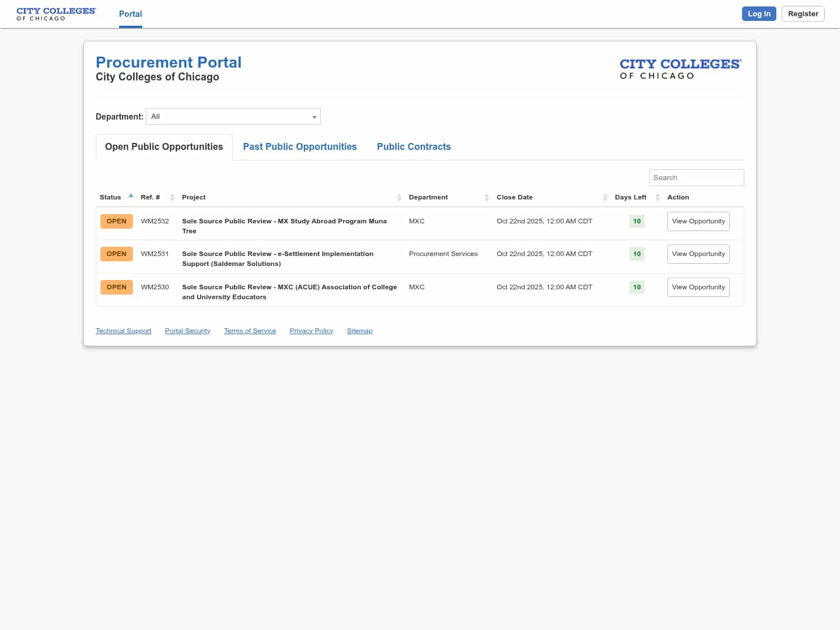Image resolution: width=840 pixels, height=630 pixels.
Task: Select the Open Public Opportunities tab
Action: pyautogui.click(x=164, y=147)
